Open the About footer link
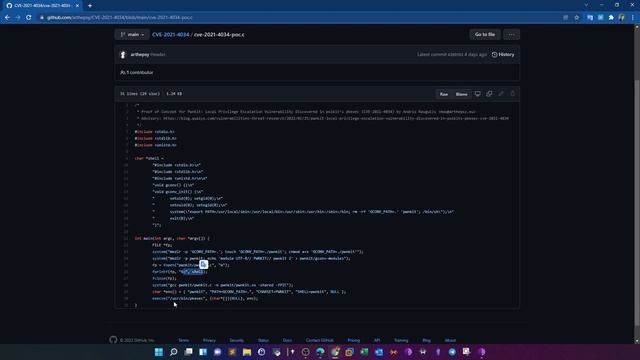The image size is (640, 360). pos(450,340)
